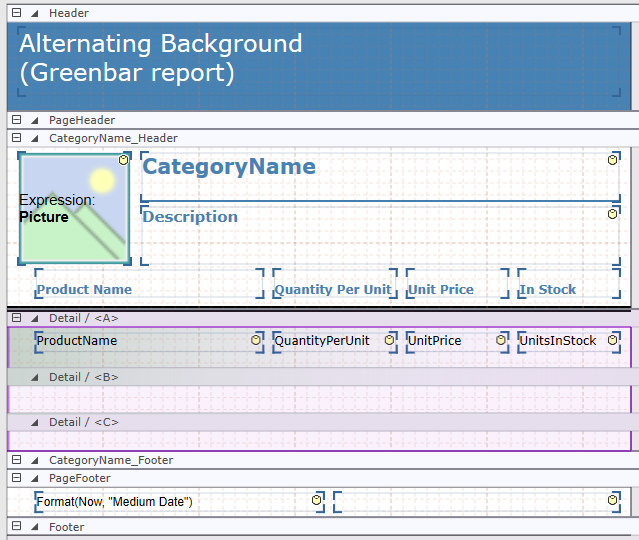Open the smart tag on ProductName field
The image size is (639, 540).
(256, 341)
